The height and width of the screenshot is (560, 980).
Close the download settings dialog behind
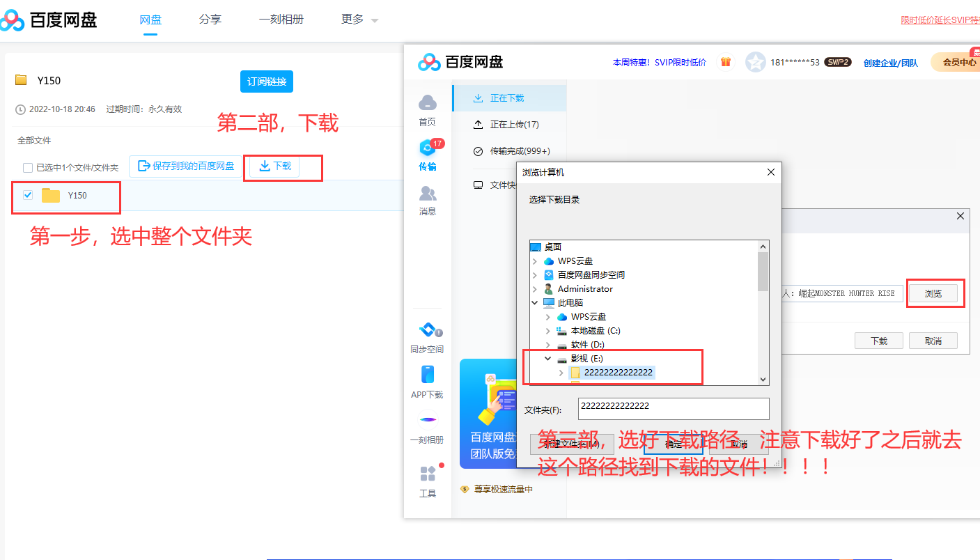point(960,217)
